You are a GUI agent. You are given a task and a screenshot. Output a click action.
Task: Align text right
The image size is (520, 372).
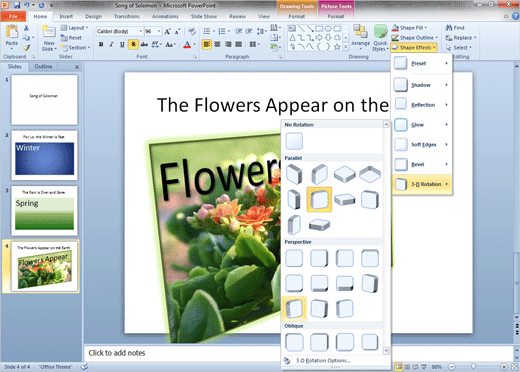pos(228,44)
